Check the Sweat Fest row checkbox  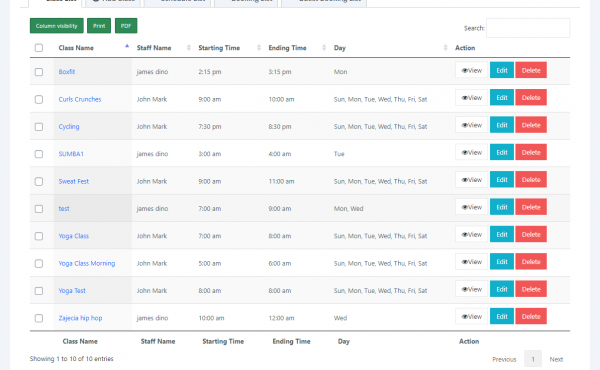(39, 181)
